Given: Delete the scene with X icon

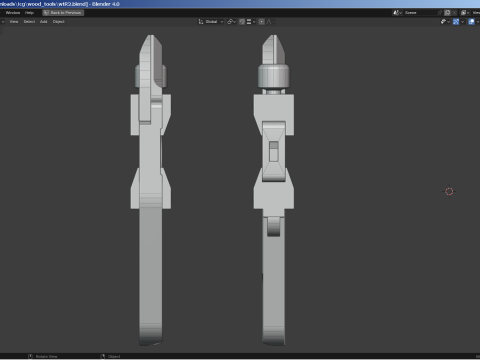Looking at the screenshot, I should (454, 13).
